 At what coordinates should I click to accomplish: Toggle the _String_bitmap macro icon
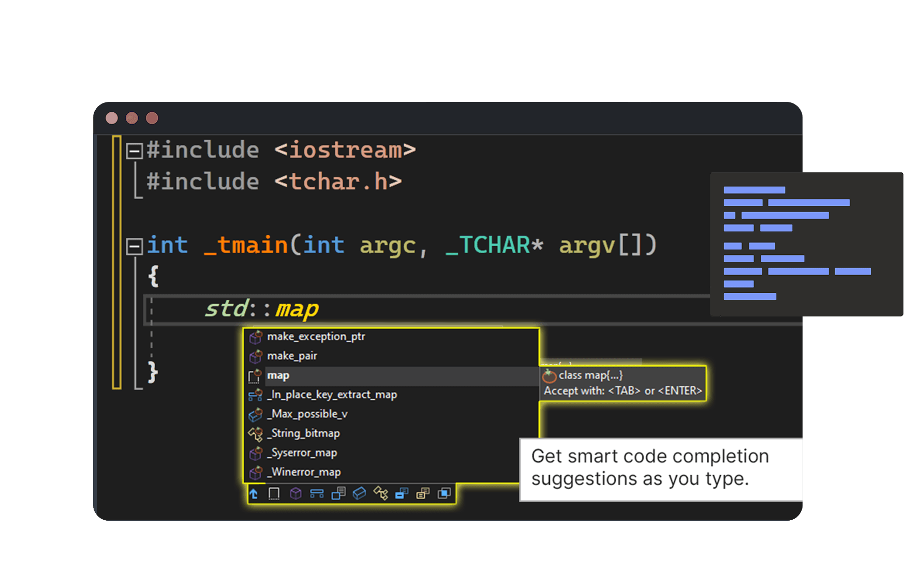[255, 434]
